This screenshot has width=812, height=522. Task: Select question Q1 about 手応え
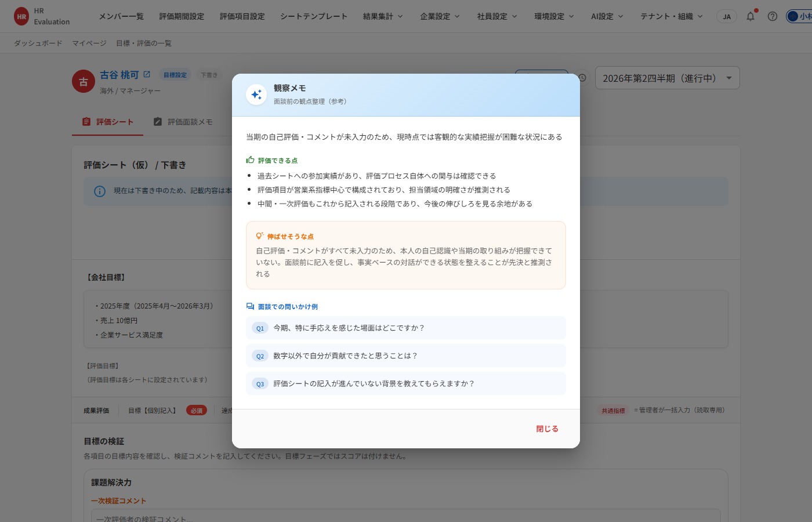pyautogui.click(x=406, y=328)
